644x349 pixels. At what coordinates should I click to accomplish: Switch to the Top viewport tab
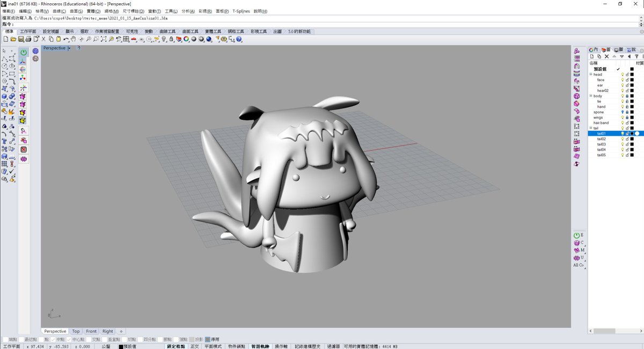pyautogui.click(x=76, y=331)
